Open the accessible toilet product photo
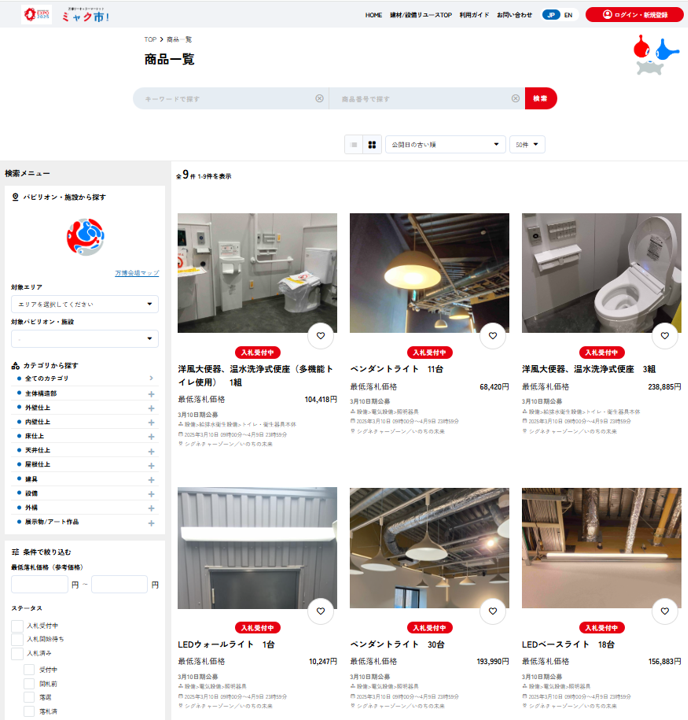The width and height of the screenshot is (688, 720). click(257, 273)
